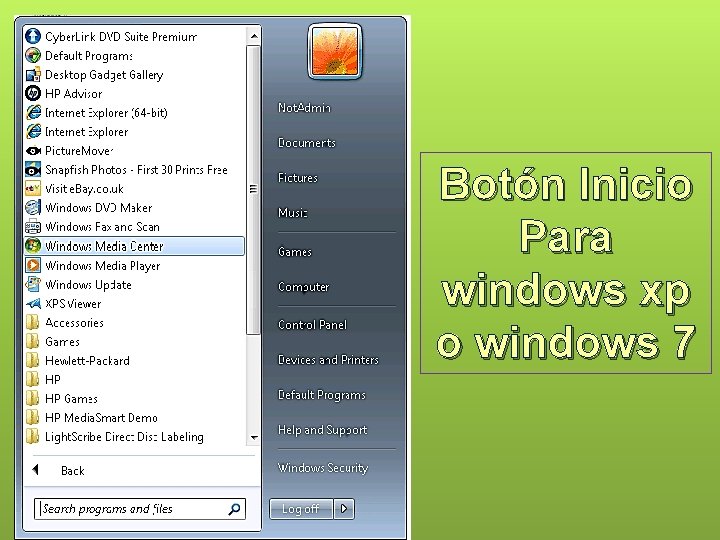Click the program list scroll down arrow

click(253, 438)
